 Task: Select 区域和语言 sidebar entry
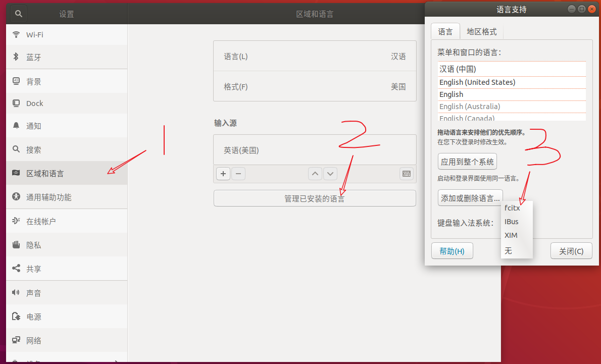coord(67,173)
